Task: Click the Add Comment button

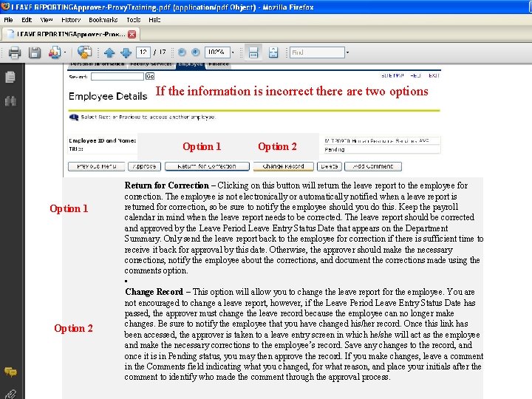Action: pyautogui.click(x=373, y=166)
